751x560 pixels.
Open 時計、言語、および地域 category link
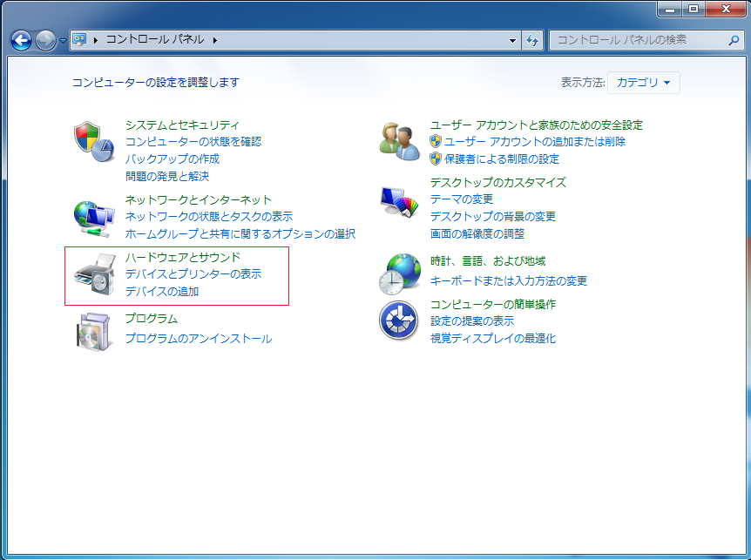click(488, 261)
